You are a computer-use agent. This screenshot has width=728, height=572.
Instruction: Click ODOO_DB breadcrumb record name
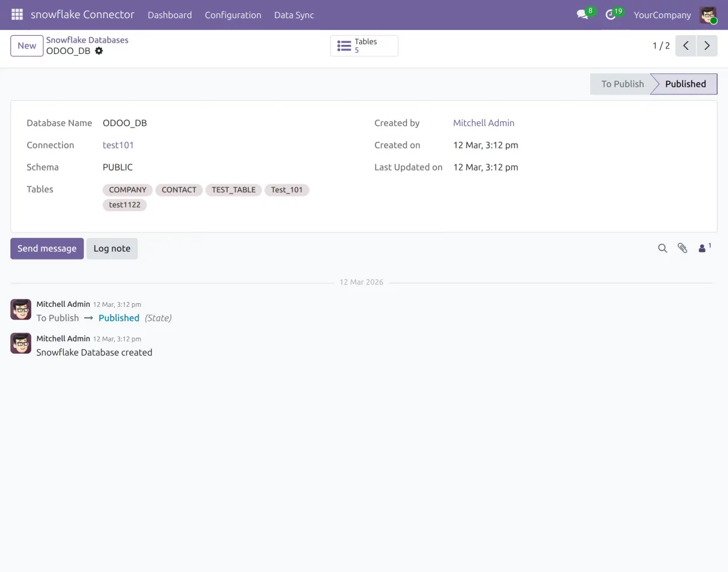(x=68, y=51)
